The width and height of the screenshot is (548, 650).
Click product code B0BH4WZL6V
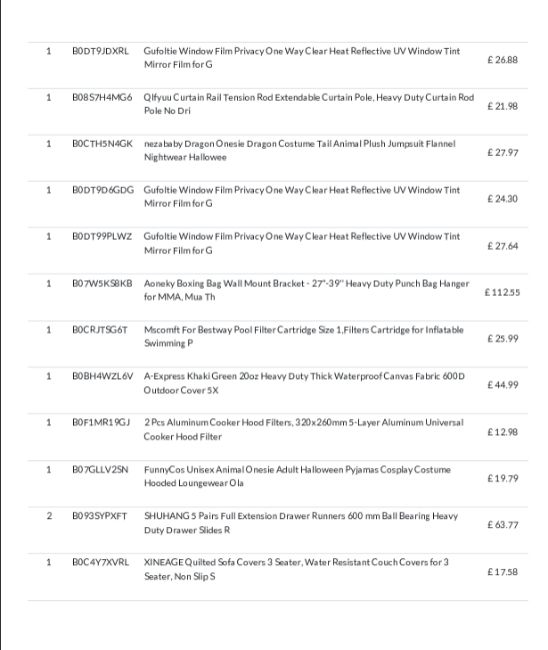(x=102, y=376)
